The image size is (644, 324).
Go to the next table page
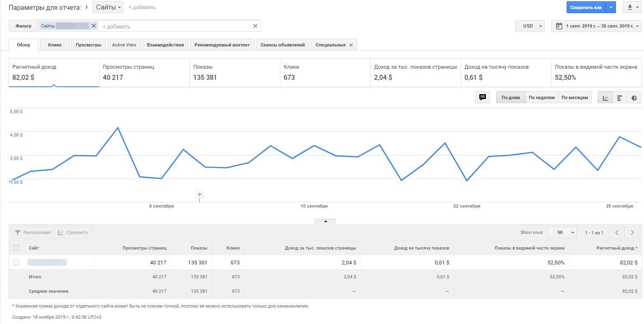tap(632, 232)
